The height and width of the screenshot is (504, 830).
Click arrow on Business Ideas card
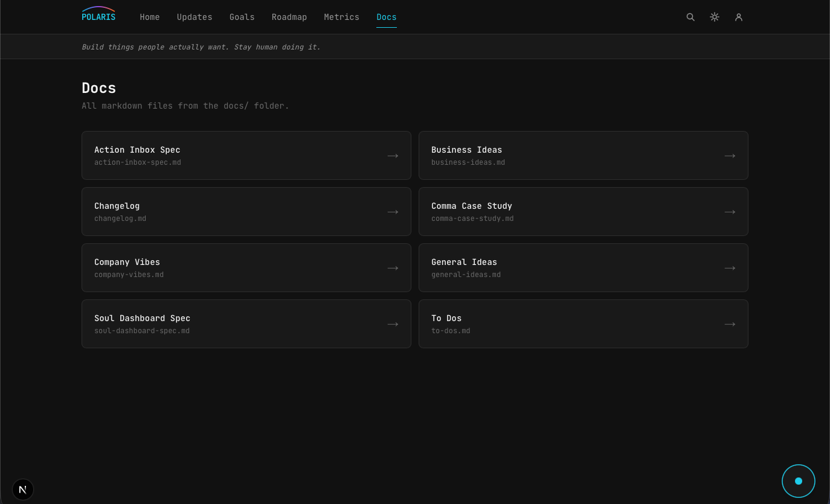[730, 156]
